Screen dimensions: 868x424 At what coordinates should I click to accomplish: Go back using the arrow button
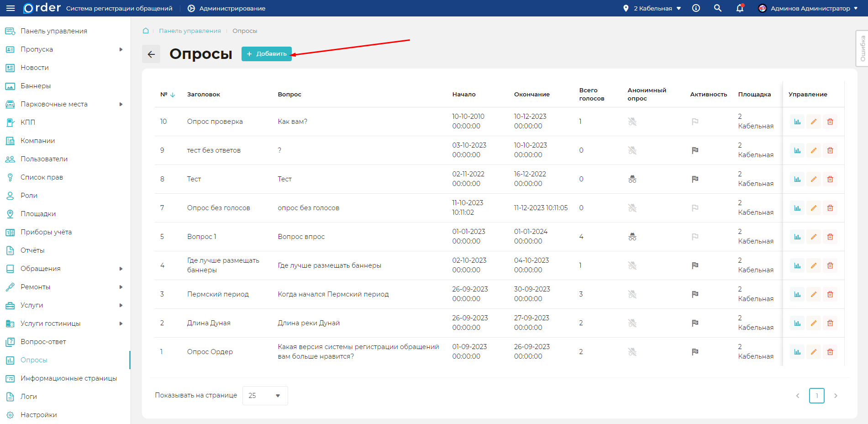click(151, 54)
